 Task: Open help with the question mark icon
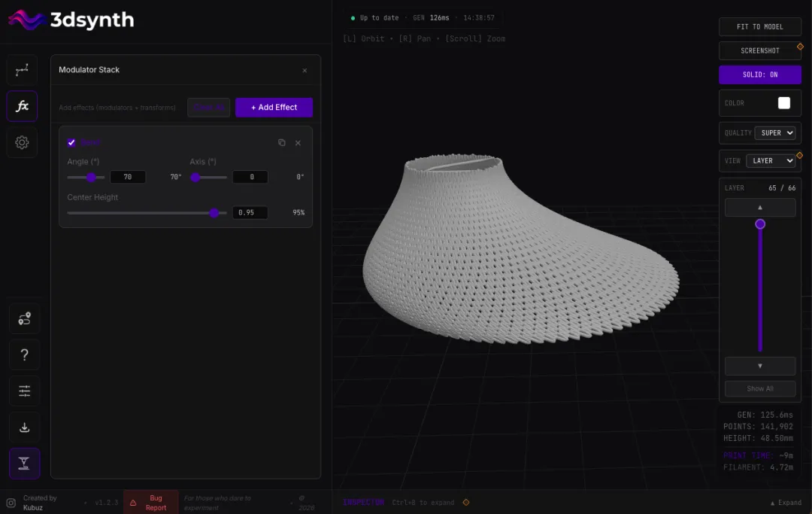(x=24, y=355)
